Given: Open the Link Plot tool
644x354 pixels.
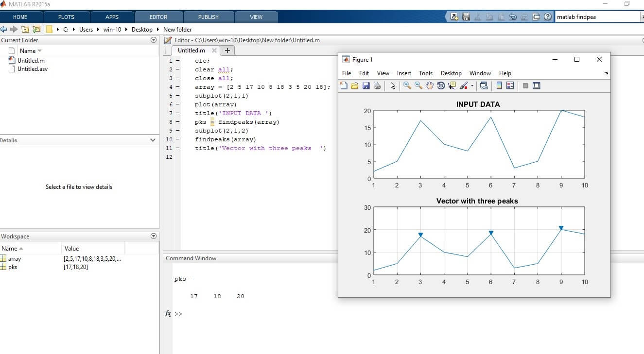Looking at the screenshot, I should (484, 85).
